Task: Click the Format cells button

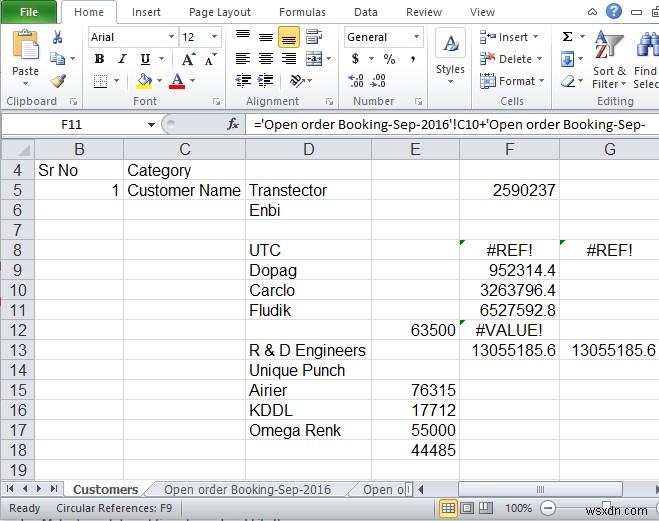Action: [512, 81]
